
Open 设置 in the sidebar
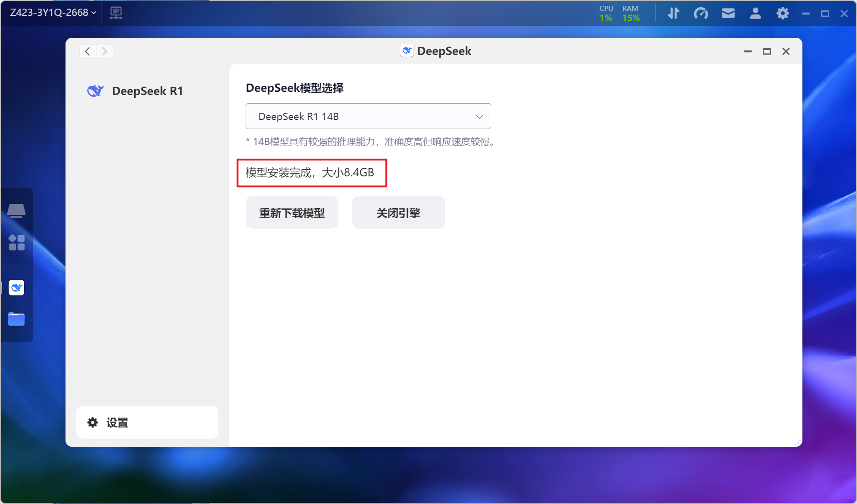[x=147, y=422]
